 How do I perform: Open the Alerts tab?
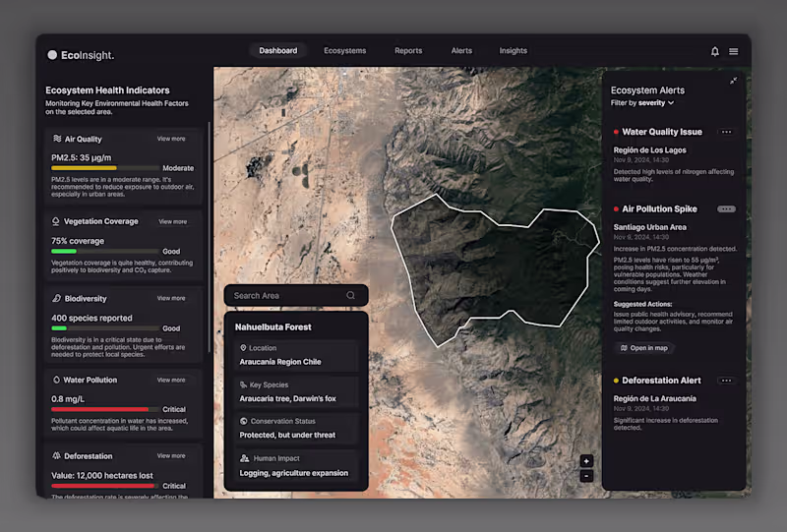[x=461, y=51]
